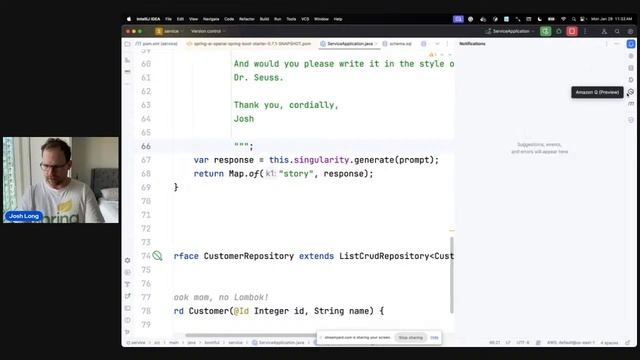Open the Maven tool window icon

(631, 104)
